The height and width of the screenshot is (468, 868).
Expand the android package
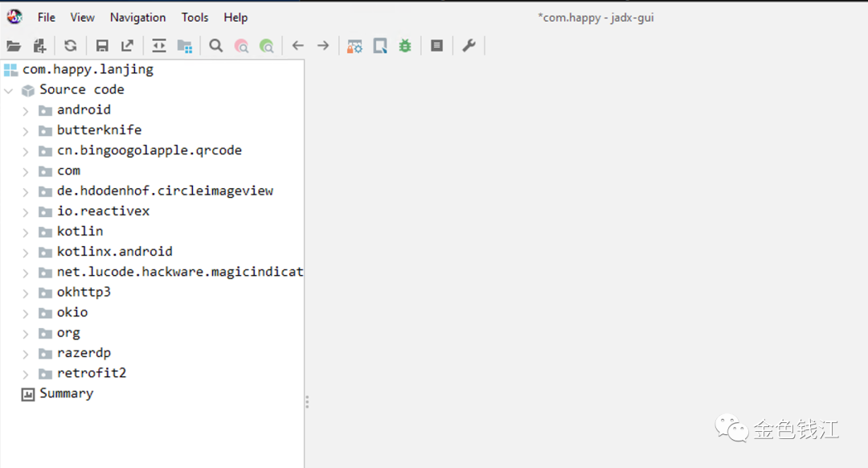pos(26,111)
